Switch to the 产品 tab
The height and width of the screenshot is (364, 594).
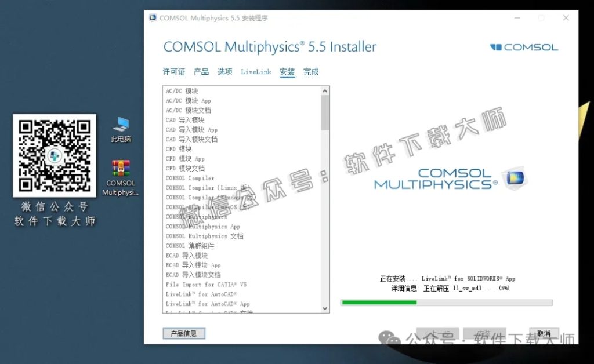pos(201,71)
